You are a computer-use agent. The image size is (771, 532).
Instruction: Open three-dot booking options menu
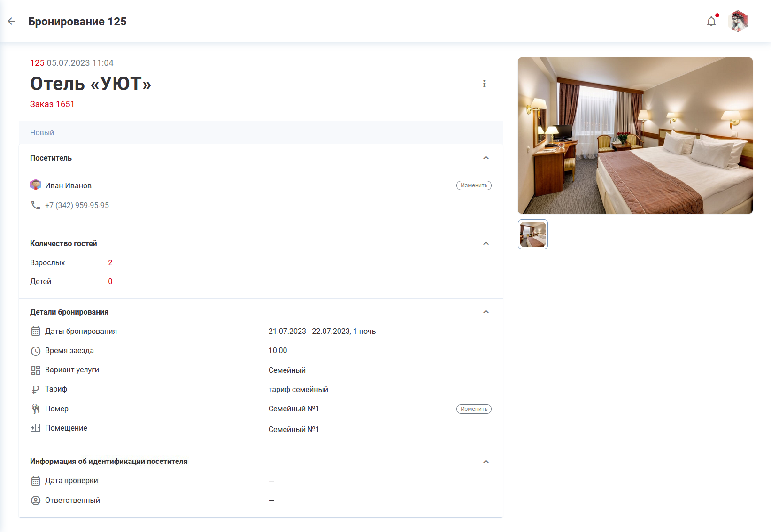click(484, 84)
